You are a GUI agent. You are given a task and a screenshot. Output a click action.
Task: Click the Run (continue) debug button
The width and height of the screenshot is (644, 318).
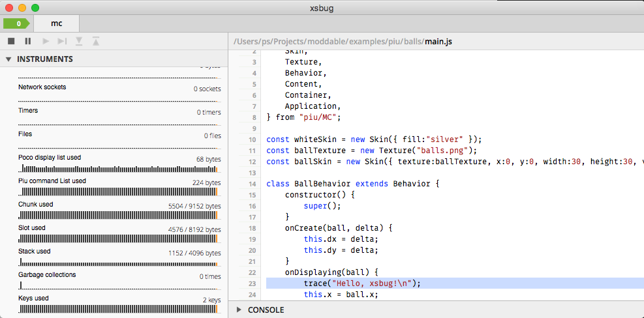(46, 41)
